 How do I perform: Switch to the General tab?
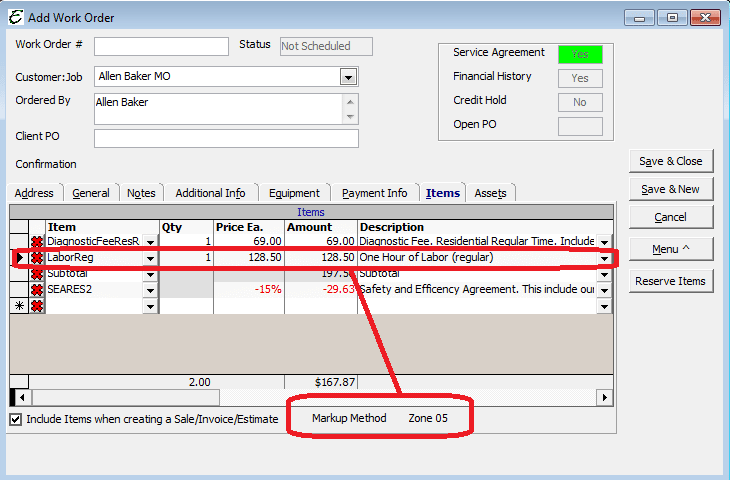tap(91, 193)
